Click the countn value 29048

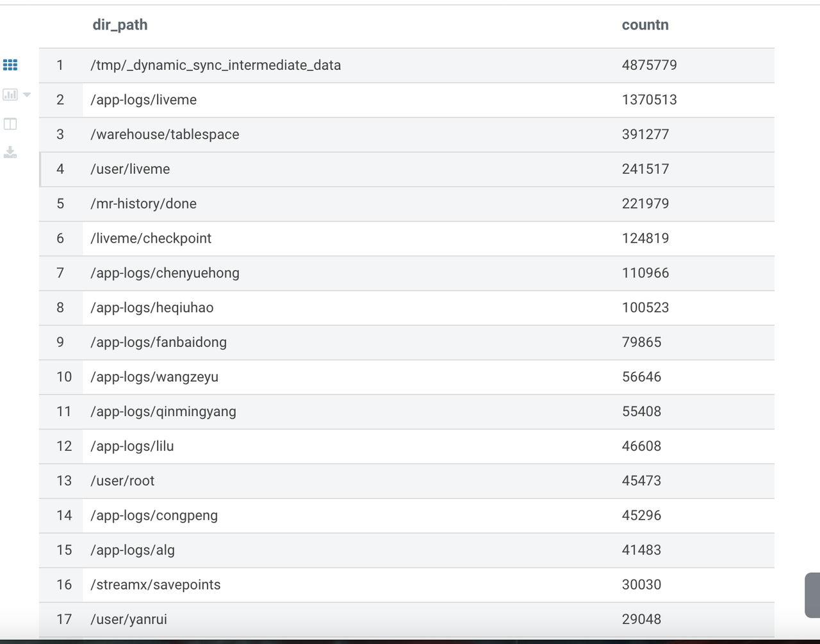click(x=641, y=619)
